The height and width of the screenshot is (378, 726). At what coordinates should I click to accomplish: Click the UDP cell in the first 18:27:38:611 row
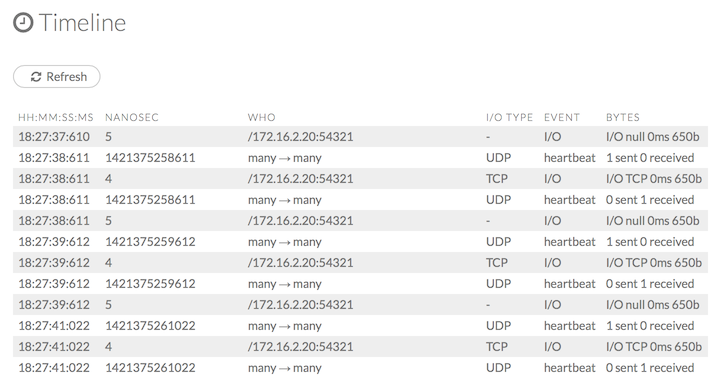[499, 158]
